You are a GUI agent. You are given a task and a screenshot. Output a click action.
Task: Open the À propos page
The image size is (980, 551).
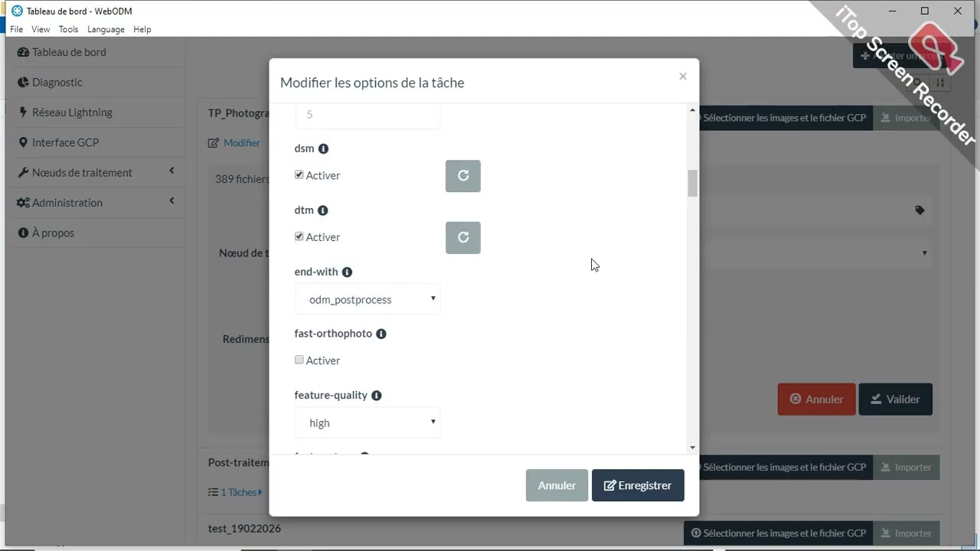(x=53, y=233)
